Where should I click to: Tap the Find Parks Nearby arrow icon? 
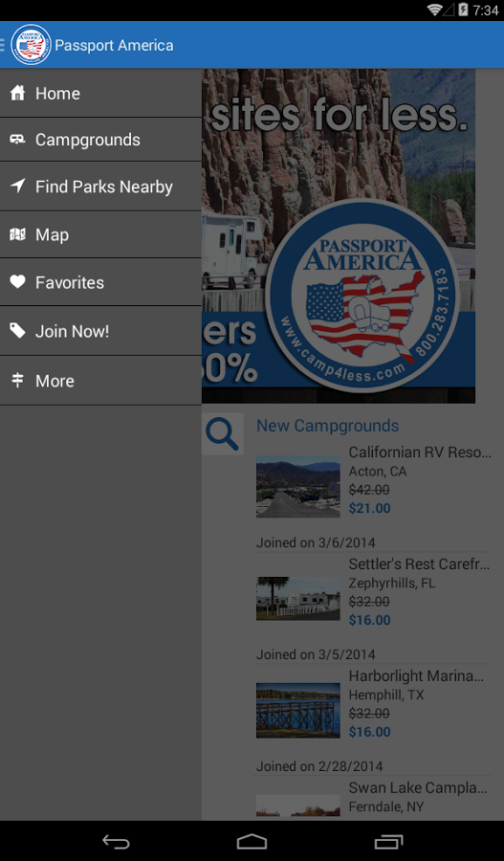pos(17,187)
